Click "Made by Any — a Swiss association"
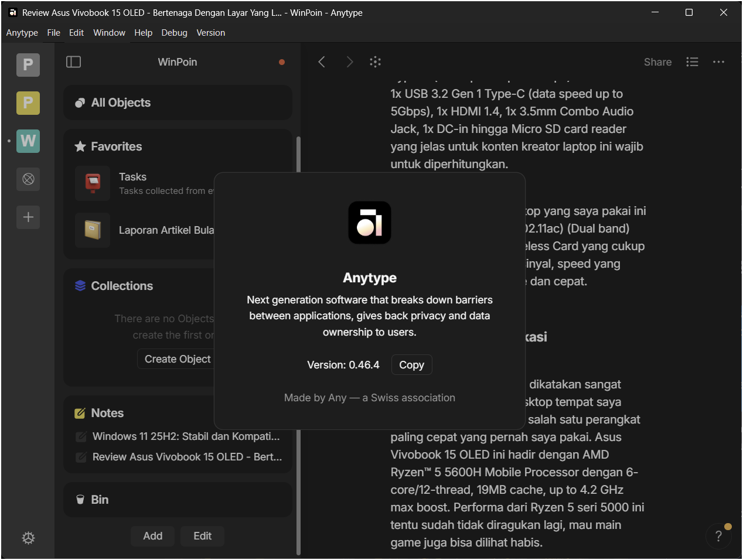Viewport: 743px width, 560px height. coord(370,398)
